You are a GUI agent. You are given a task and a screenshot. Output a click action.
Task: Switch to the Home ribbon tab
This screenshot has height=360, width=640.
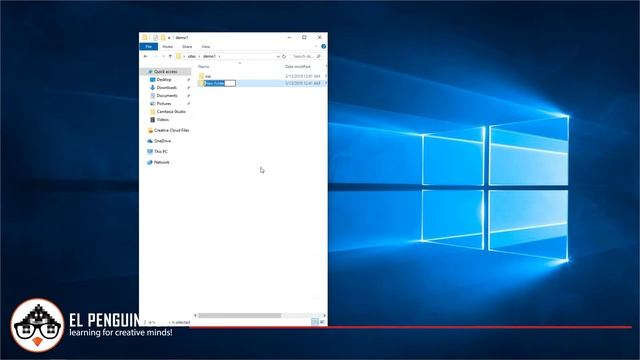click(167, 47)
